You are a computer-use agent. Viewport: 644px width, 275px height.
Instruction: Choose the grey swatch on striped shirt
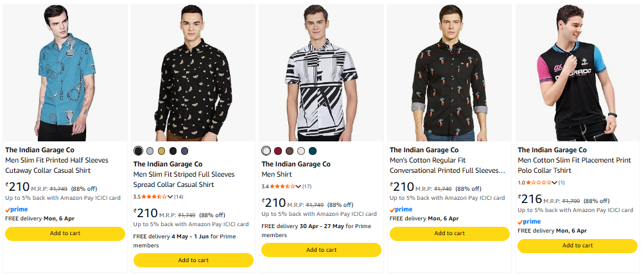tap(150, 151)
